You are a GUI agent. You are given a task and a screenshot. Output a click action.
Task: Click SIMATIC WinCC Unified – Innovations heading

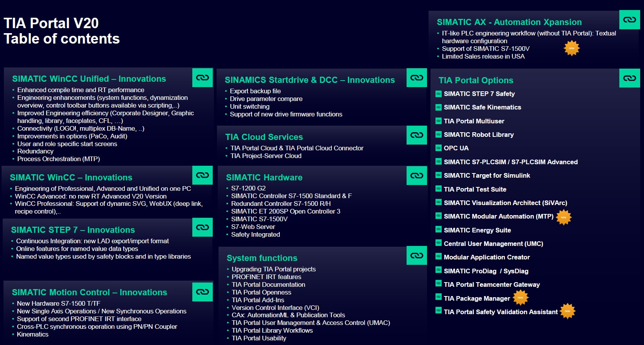tap(89, 79)
